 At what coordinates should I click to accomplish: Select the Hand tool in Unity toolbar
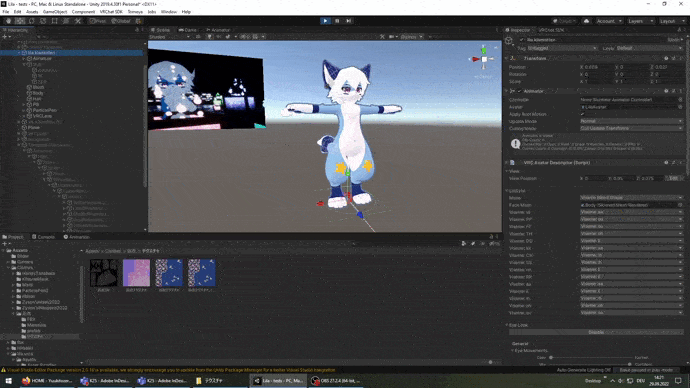coord(8,21)
